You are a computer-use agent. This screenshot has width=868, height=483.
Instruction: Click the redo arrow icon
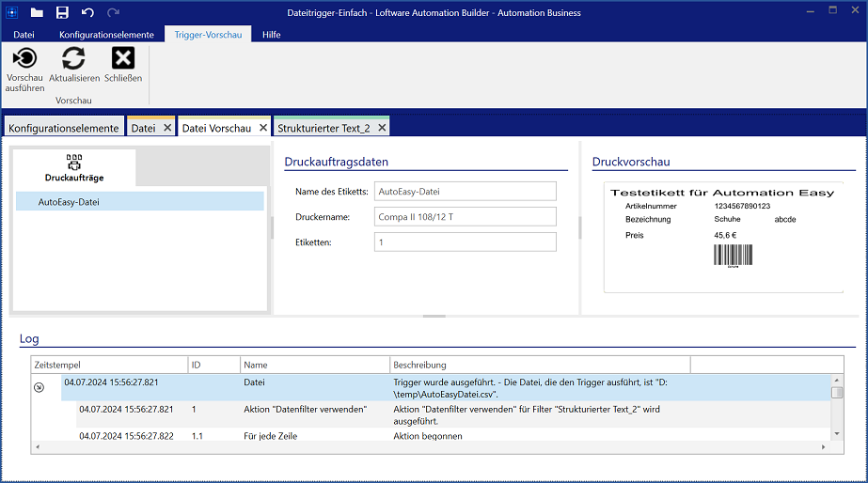pyautogui.click(x=113, y=12)
